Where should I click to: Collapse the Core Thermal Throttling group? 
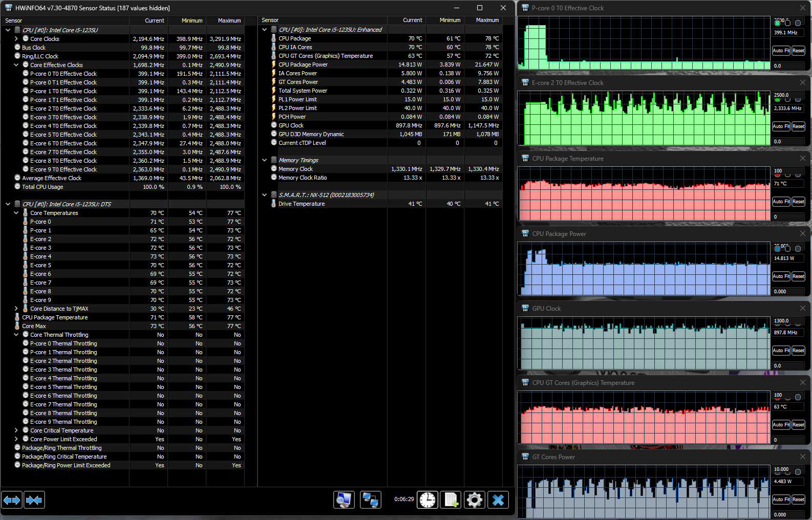coord(16,335)
